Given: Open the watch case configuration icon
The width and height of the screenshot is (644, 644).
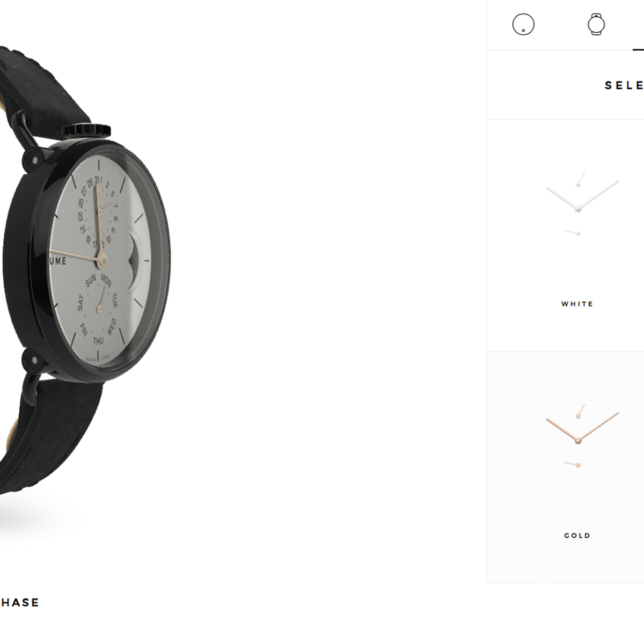Looking at the screenshot, I should (596, 25).
